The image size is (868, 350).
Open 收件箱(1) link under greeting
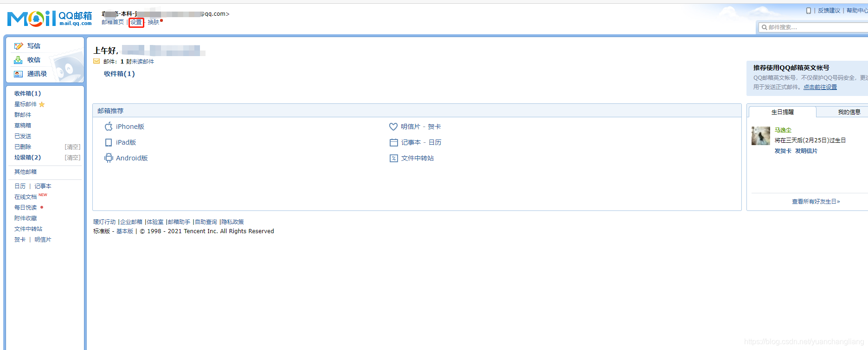(x=119, y=74)
